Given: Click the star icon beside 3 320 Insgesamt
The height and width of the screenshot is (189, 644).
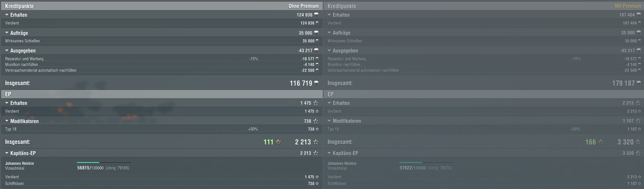Looking at the screenshot, I should click(x=638, y=142).
